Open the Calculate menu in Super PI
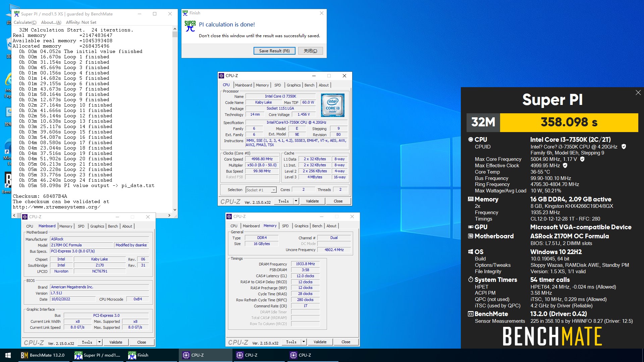644x362 pixels. (x=25, y=22)
